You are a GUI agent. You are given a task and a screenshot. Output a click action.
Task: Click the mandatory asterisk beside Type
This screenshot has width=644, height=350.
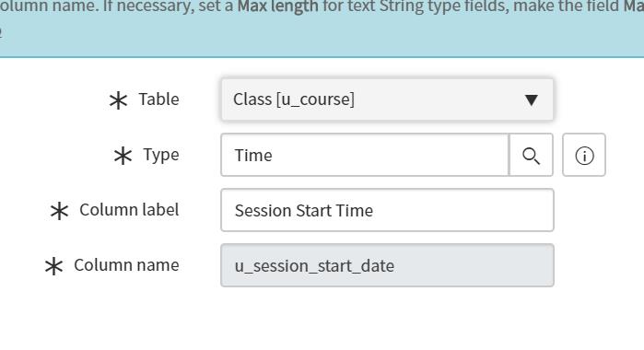point(123,156)
